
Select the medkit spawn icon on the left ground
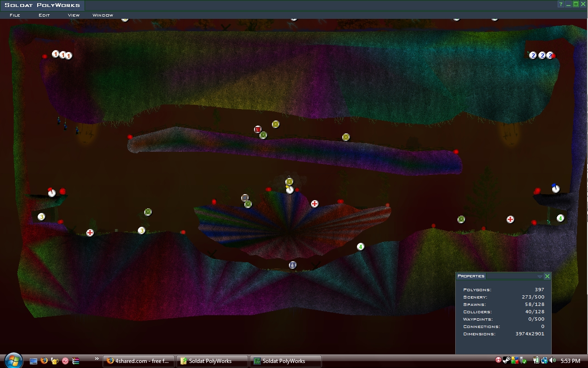[x=90, y=233]
